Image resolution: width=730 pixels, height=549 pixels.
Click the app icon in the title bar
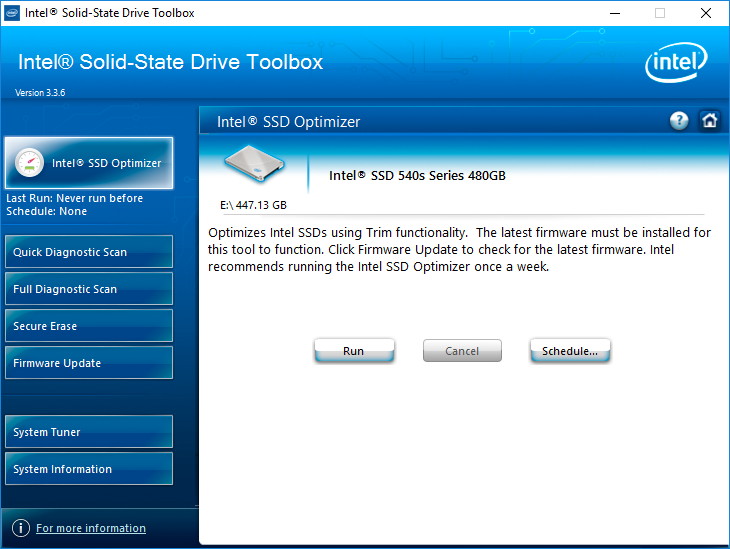coord(12,13)
